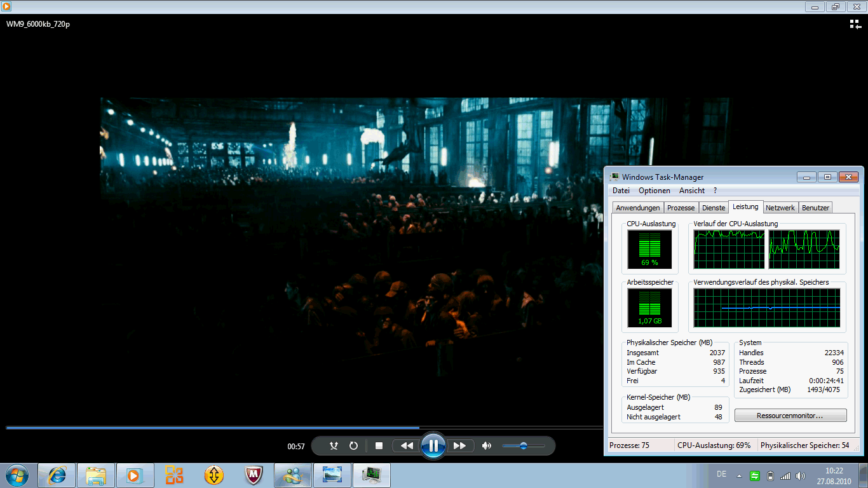Switch to the Benutzer tab

point(815,208)
